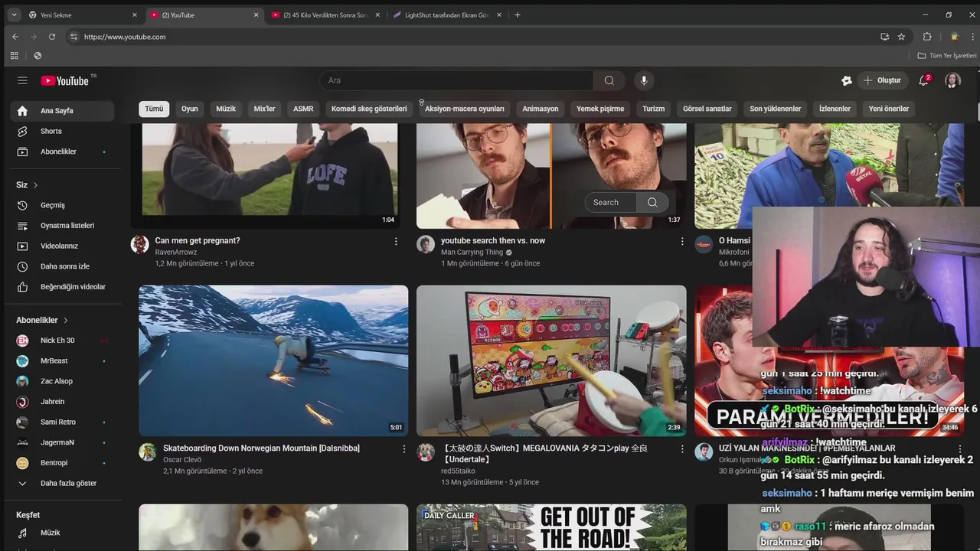The image size is (980, 551).
Task: Go to Ana Sayfa home
Action: (62, 111)
